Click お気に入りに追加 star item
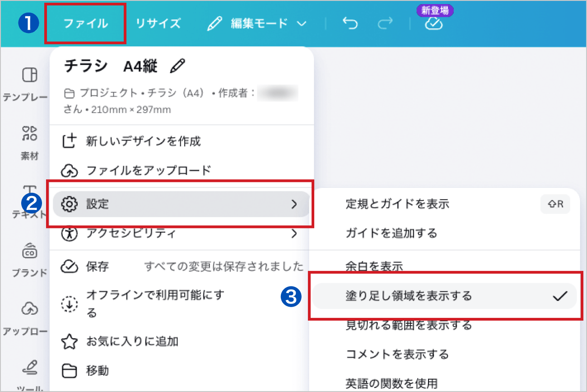Screen dimensions: 587x392 pos(181,341)
